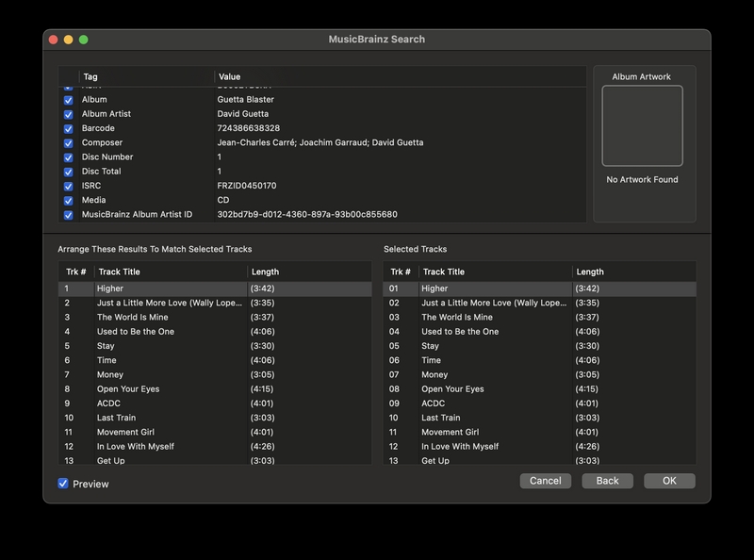Click the David Guetta album artist value
The width and height of the screenshot is (754, 560).
click(x=243, y=114)
